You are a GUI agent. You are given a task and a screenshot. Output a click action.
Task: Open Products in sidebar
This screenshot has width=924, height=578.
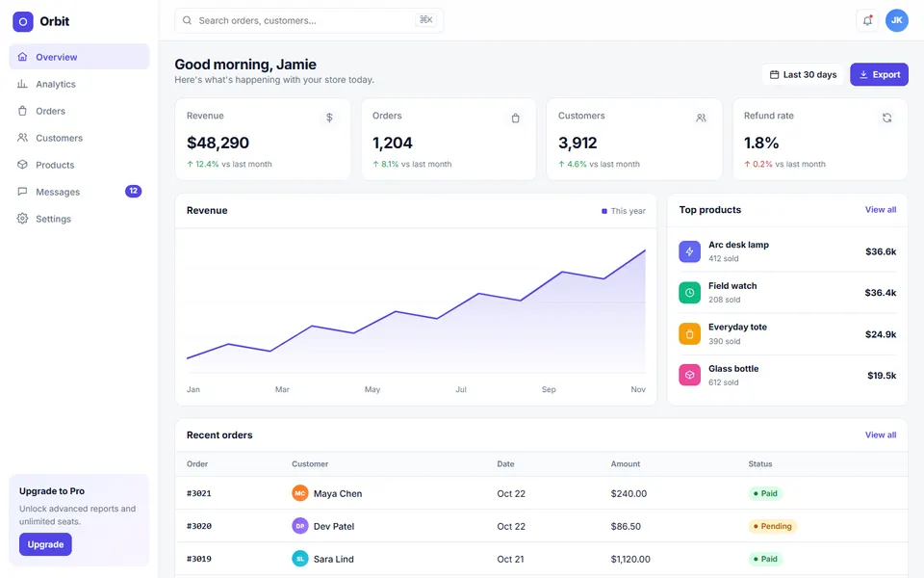click(79, 165)
